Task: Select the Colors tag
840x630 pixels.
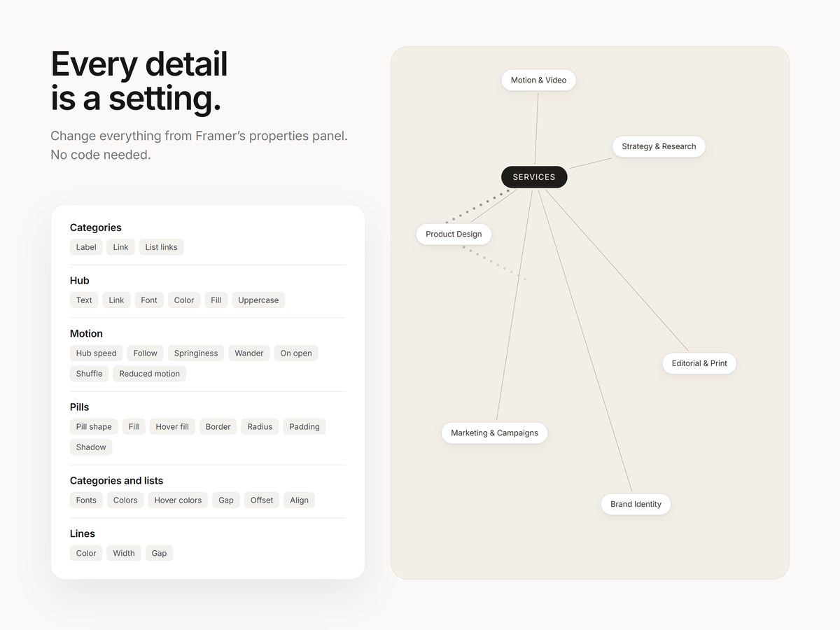Action: coord(125,500)
